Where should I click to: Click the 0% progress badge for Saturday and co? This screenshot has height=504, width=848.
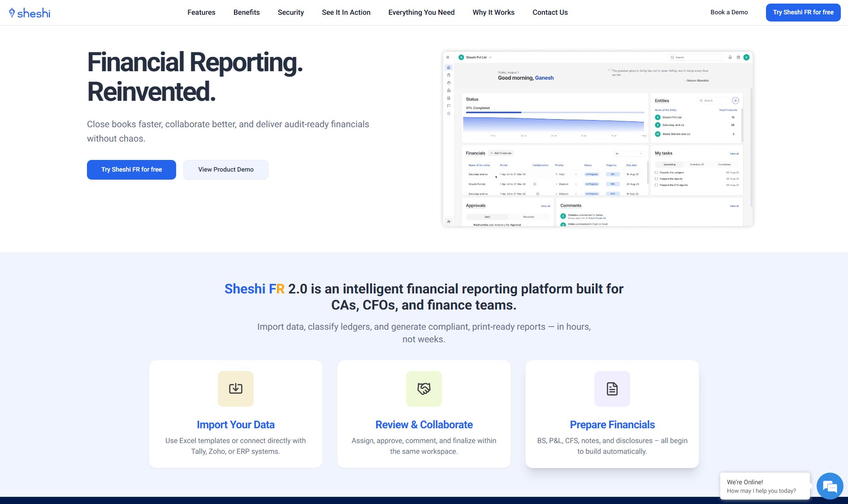pyautogui.click(x=613, y=174)
